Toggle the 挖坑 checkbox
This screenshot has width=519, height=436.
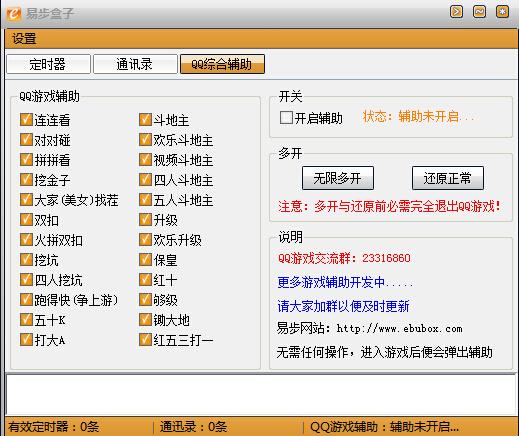[x=26, y=260]
